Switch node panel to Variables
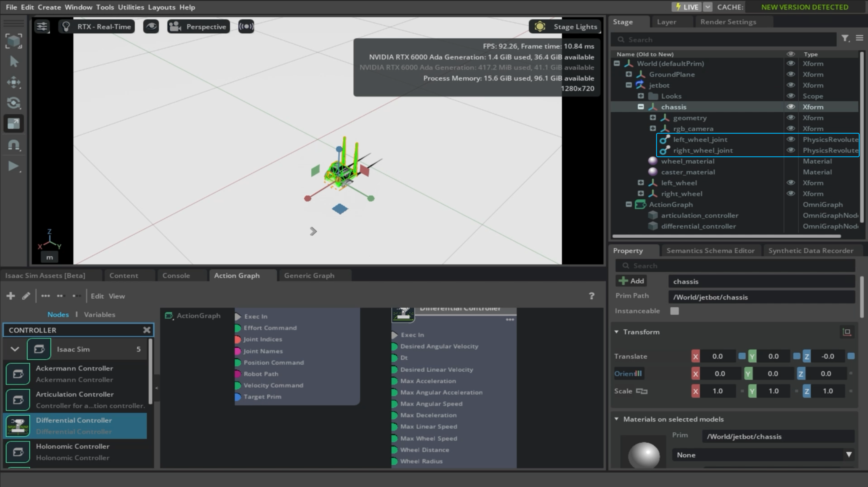Image resolution: width=868 pixels, height=487 pixels. 99,314
